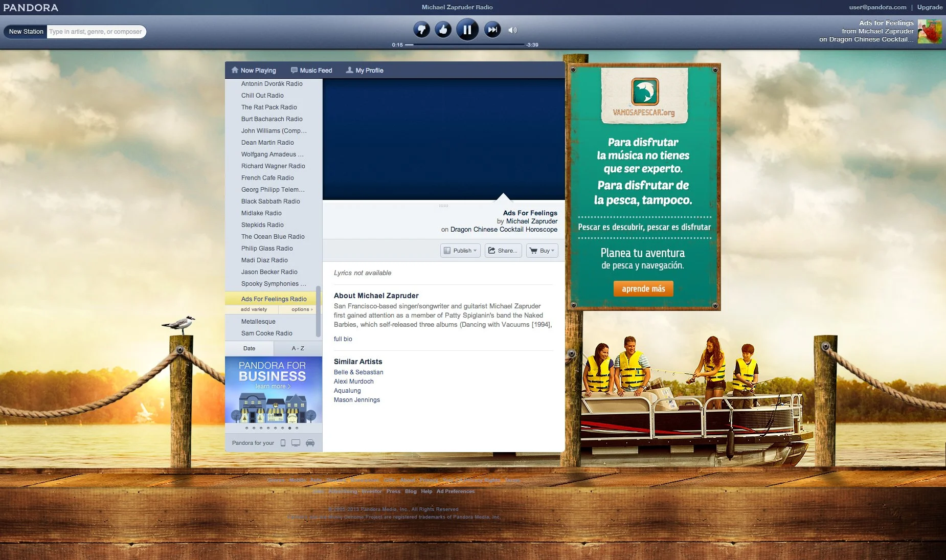Expand station options menu
The image size is (946, 560).
coord(302,309)
